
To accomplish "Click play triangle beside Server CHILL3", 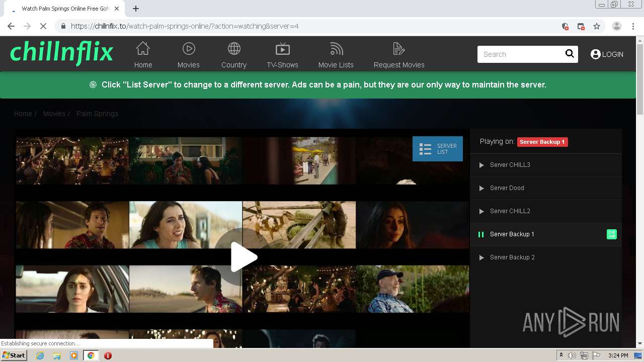I will [x=481, y=165].
